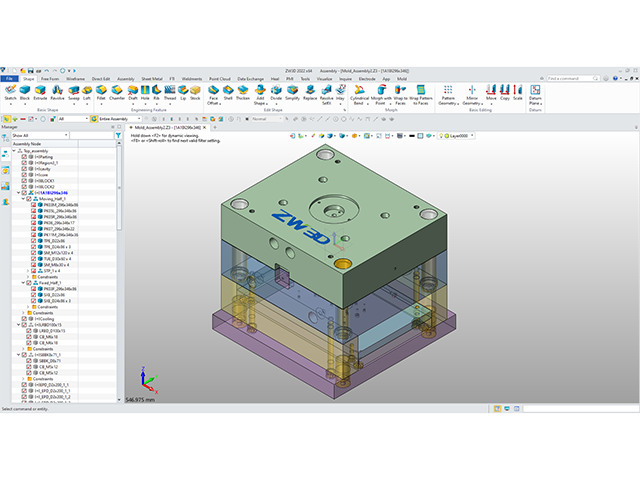Select the Chamfer tool
This screenshot has height=480, width=640.
tap(117, 93)
